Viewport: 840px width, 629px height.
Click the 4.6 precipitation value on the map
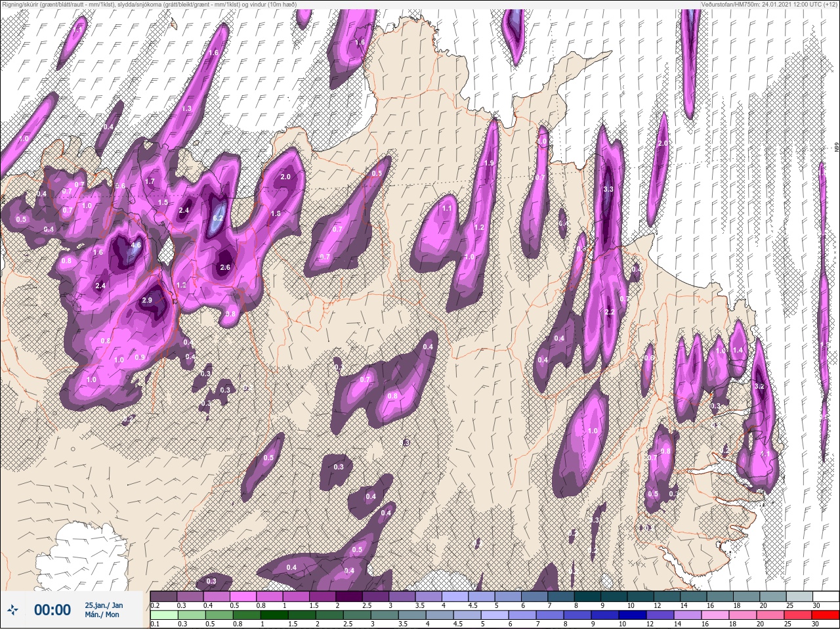point(136,246)
